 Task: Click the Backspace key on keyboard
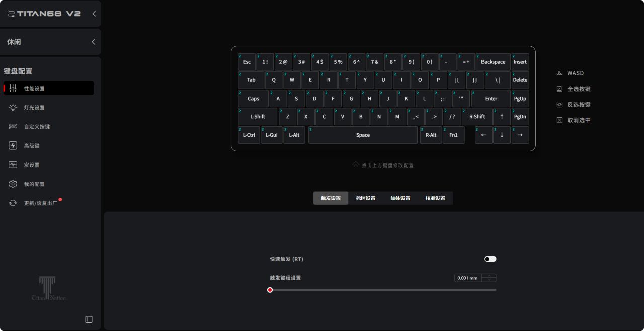493,62
